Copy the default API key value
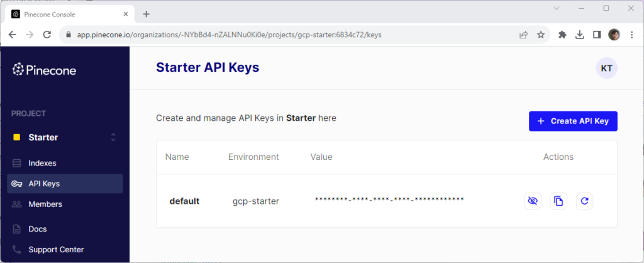Screen dimensions: 644x263 tap(558, 201)
